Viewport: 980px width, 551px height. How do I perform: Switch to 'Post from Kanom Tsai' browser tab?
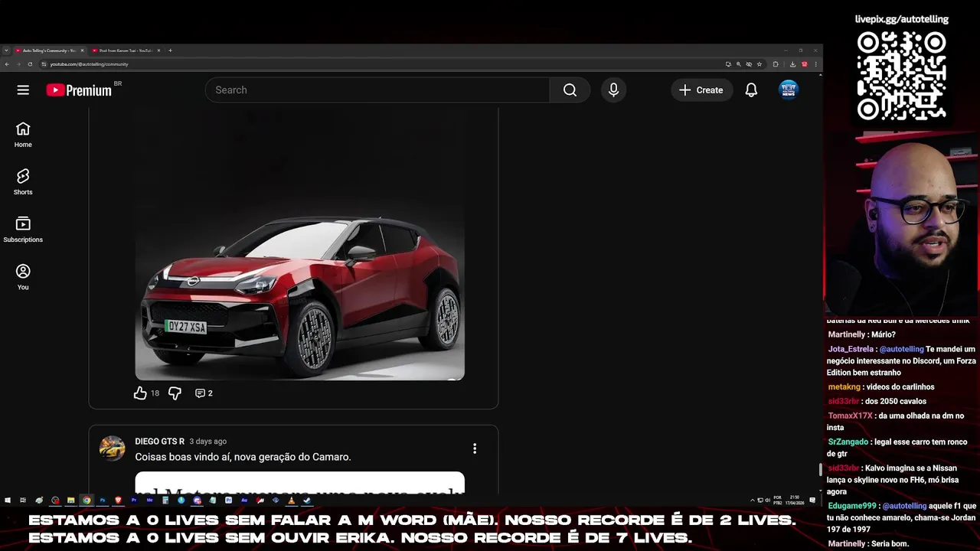(x=126, y=51)
